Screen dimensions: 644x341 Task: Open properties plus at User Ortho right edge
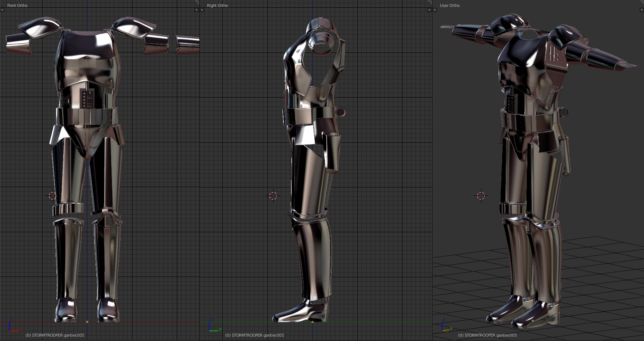coord(641,10)
